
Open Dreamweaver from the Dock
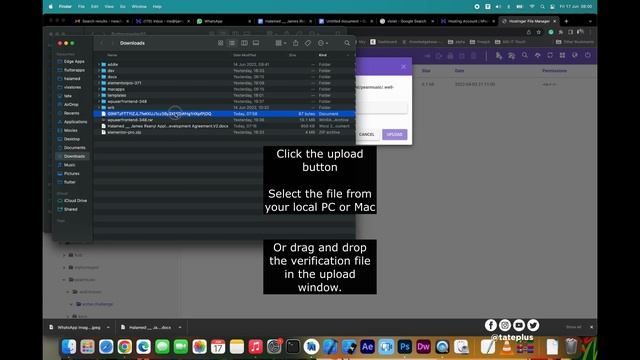tap(423, 347)
